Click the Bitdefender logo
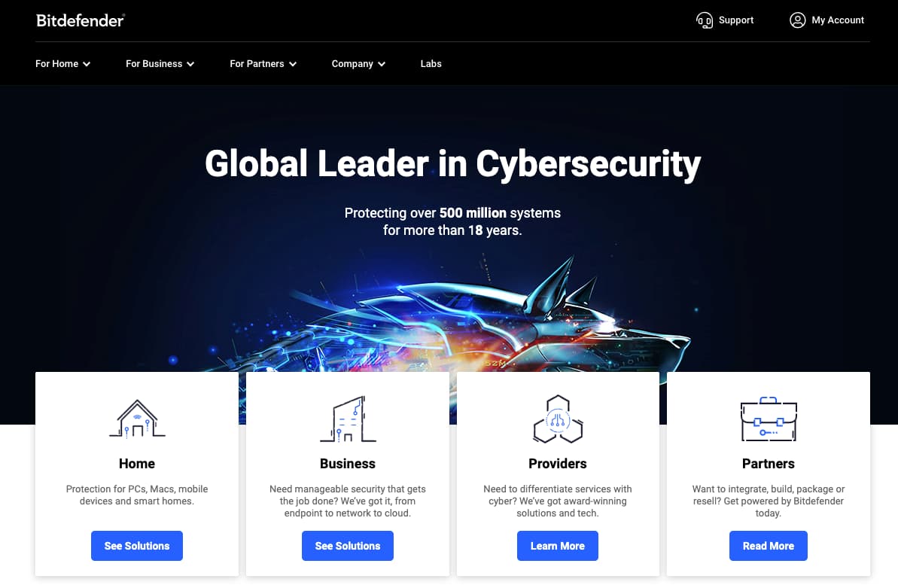This screenshot has height=588, width=898. [x=81, y=20]
